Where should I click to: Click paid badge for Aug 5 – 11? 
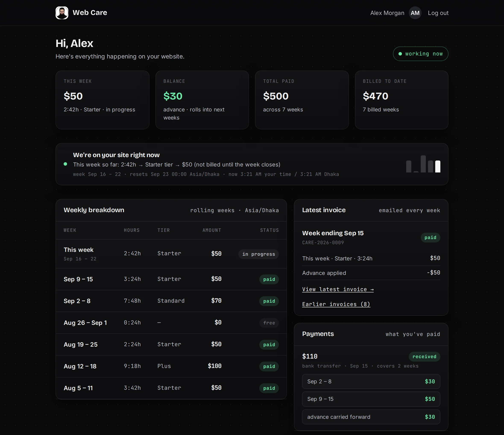pos(269,388)
